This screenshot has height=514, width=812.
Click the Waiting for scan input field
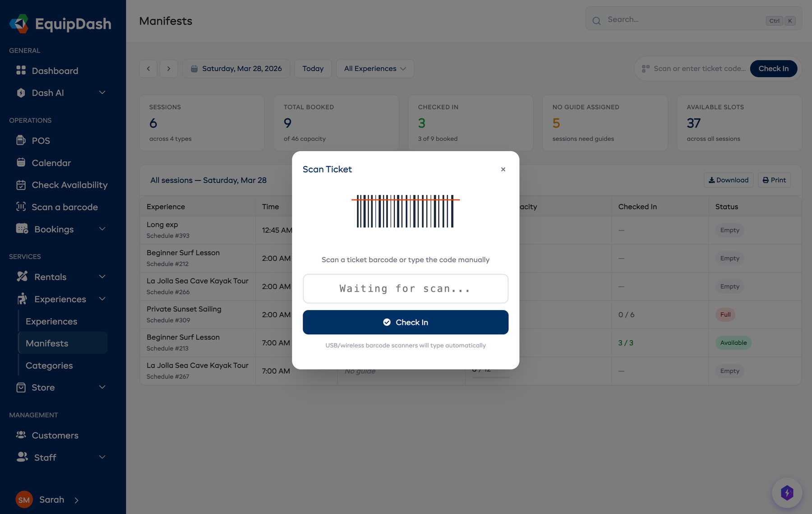point(405,288)
